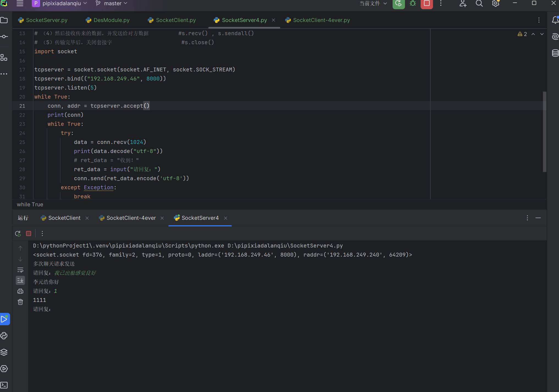The height and width of the screenshot is (392, 559).
Task: Close the SocketClient run tab
Action: tap(87, 218)
